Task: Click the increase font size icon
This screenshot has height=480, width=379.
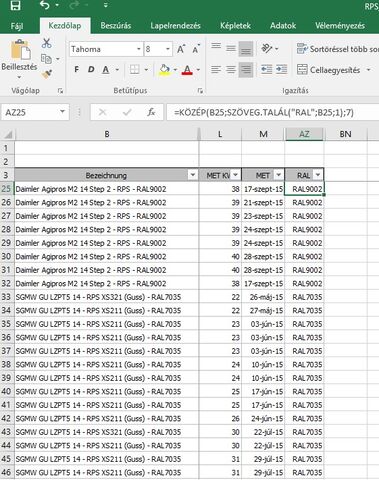Action: click(x=181, y=49)
